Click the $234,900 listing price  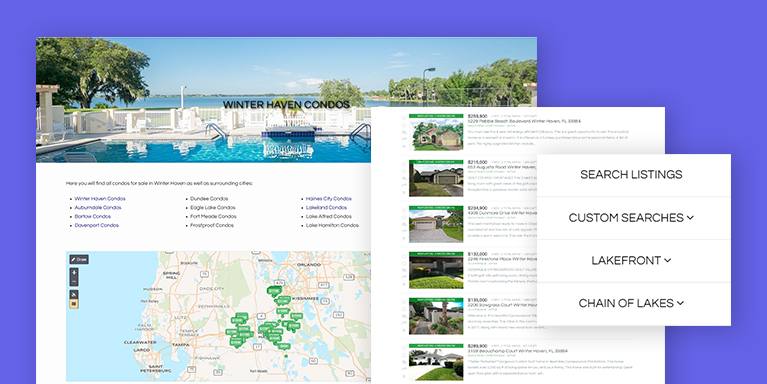pos(477,208)
